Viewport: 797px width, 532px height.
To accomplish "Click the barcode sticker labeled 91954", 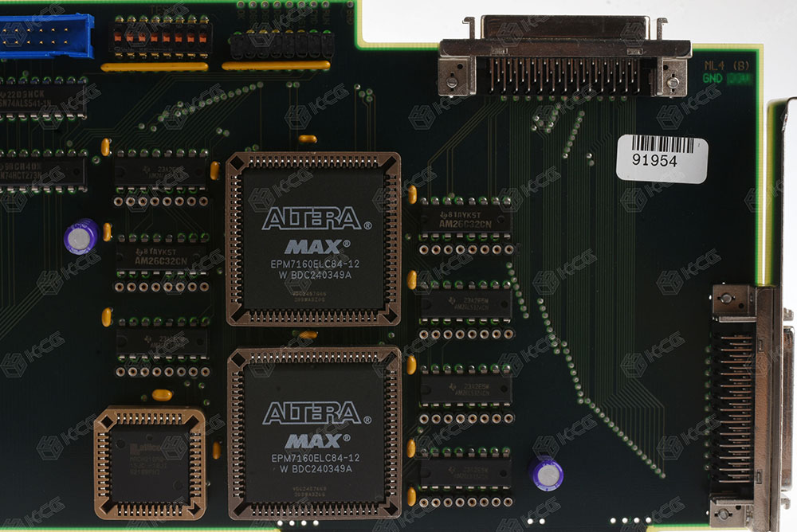I will pyautogui.click(x=662, y=158).
